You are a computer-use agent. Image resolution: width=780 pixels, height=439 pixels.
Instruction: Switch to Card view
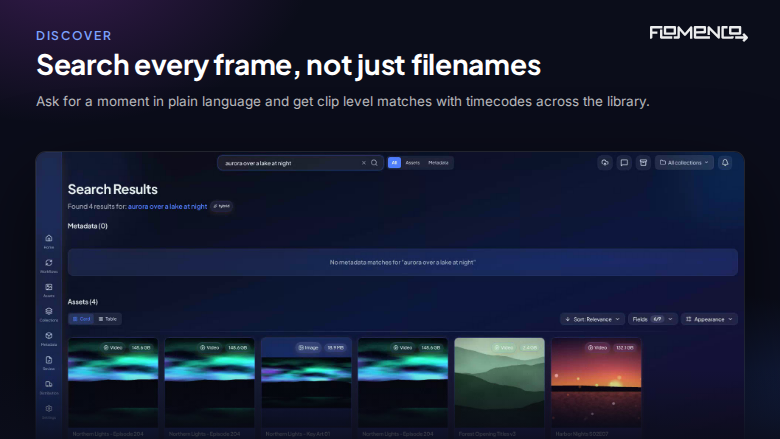(81, 319)
